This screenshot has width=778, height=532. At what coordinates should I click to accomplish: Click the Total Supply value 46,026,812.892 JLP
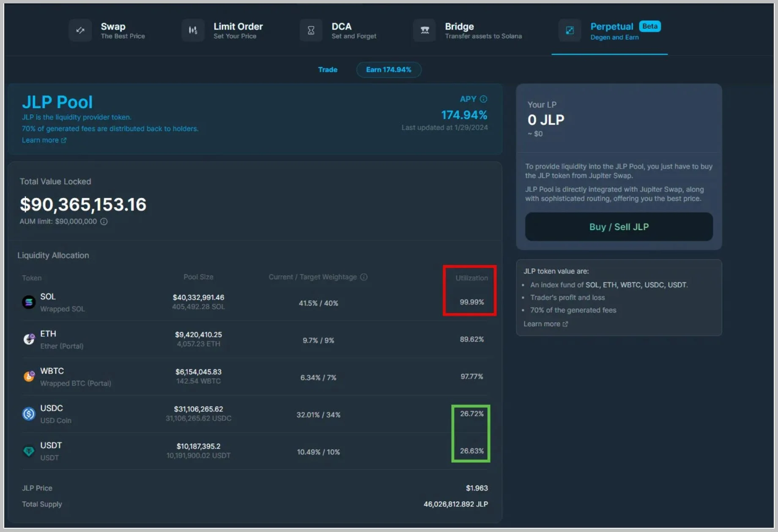456,504
